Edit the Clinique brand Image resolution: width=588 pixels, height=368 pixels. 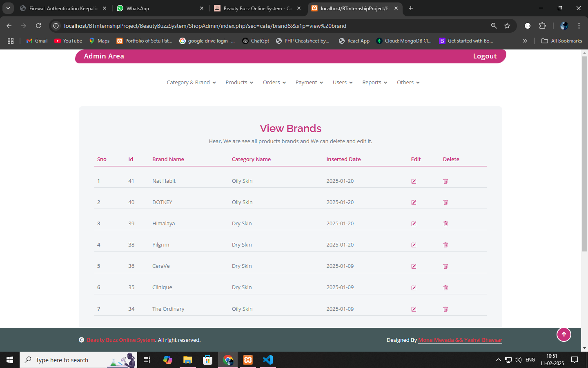(x=414, y=288)
